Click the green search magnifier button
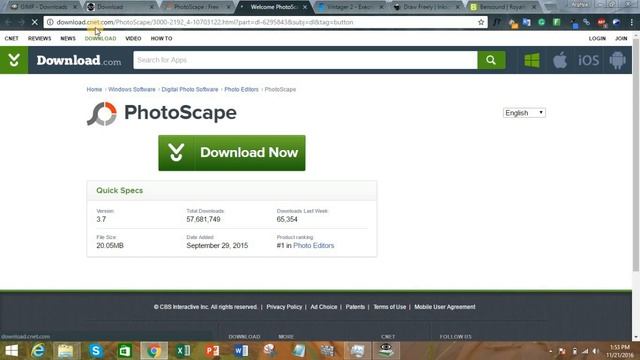The height and width of the screenshot is (360, 640). [491, 60]
